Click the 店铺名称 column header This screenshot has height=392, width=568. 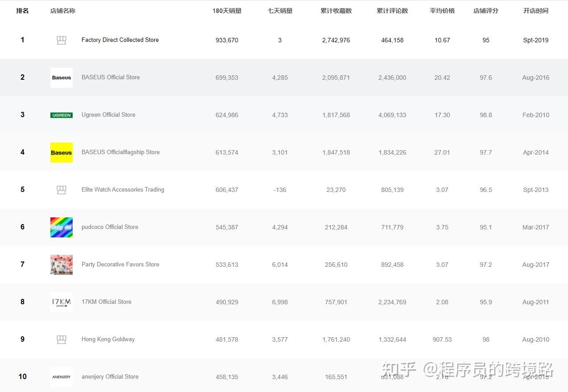(63, 11)
